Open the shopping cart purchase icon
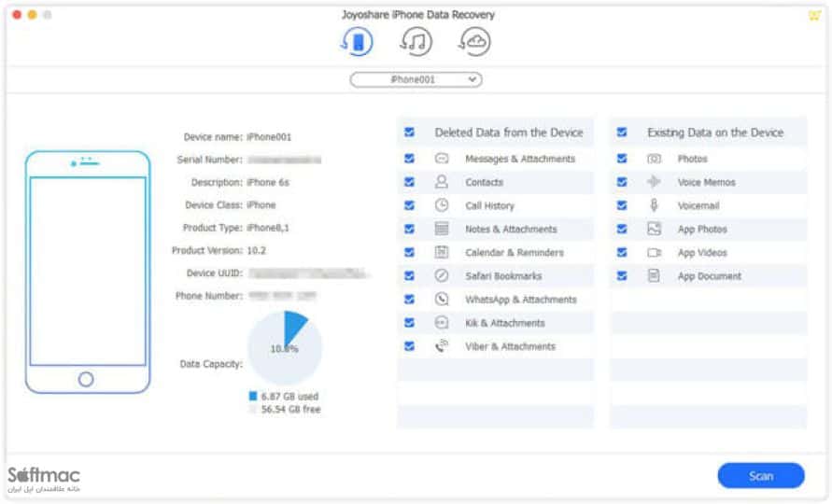The image size is (832, 504). click(x=814, y=15)
